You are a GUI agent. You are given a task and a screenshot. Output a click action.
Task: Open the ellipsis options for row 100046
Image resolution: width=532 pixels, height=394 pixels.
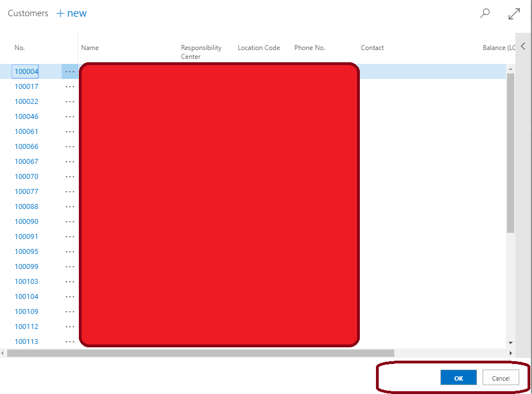[70, 116]
